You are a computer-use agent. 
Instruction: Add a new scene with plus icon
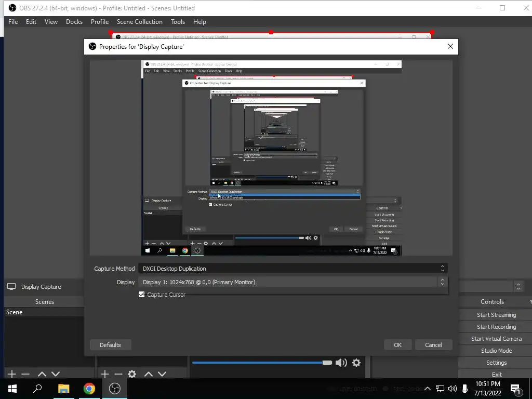12,374
